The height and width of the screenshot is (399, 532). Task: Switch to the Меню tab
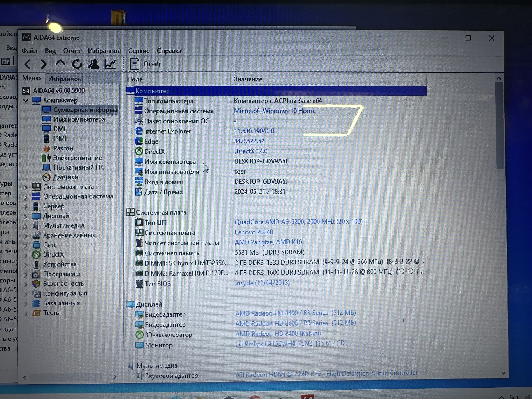(32, 78)
